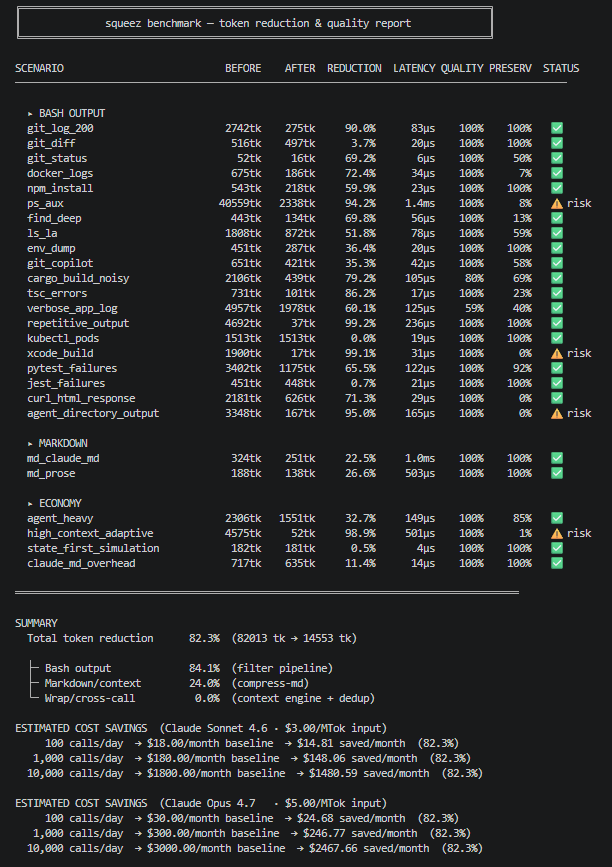Click the green check for env_dump

point(557,248)
